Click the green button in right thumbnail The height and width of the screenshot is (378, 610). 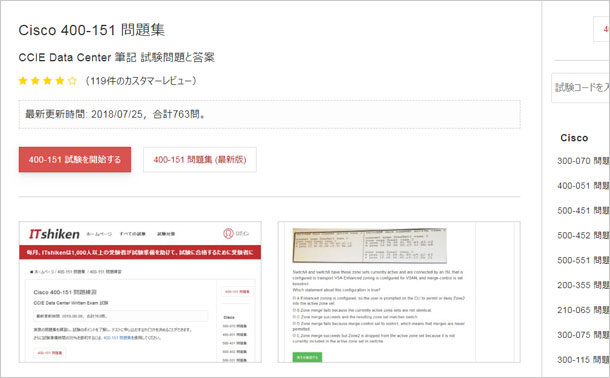pyautogui.click(x=307, y=357)
